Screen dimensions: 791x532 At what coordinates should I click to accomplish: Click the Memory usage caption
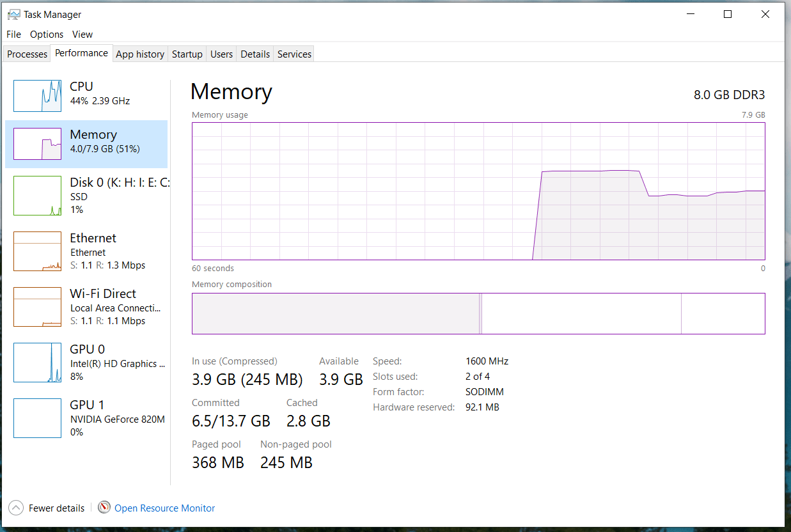point(220,115)
